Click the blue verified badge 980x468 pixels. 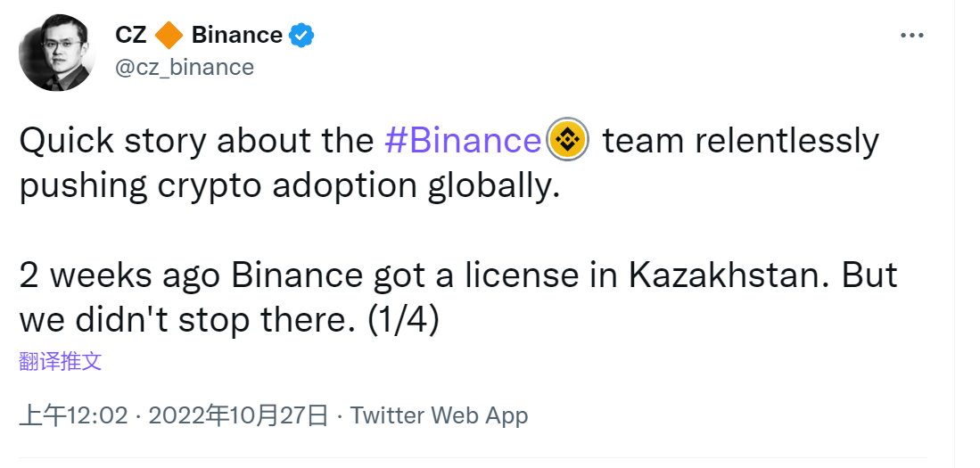(302, 36)
